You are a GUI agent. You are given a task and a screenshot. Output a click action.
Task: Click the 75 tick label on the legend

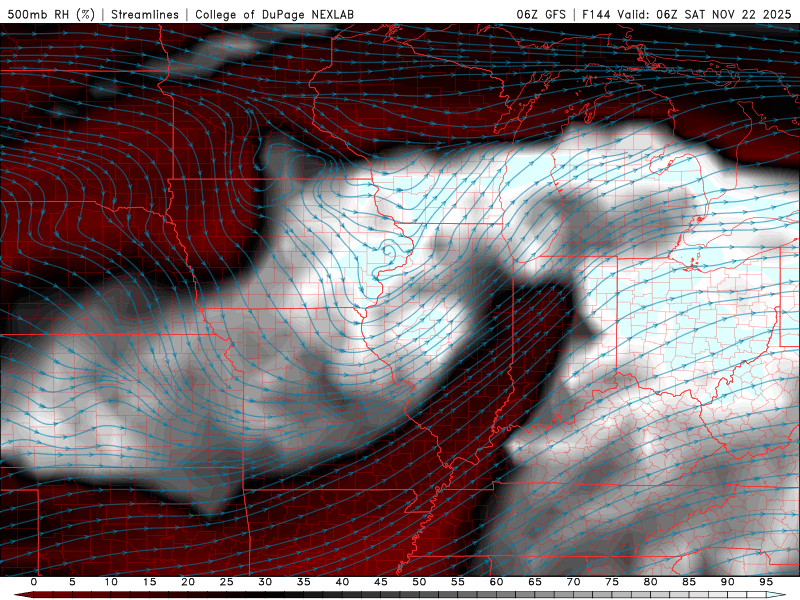click(x=612, y=582)
